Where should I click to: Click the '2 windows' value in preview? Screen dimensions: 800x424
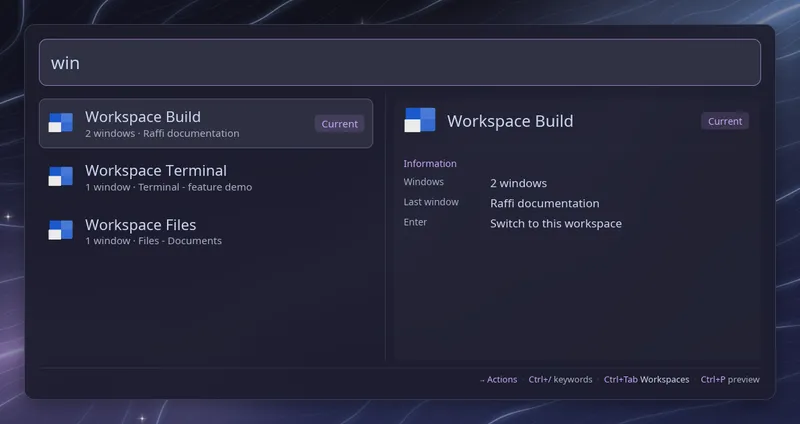518,183
